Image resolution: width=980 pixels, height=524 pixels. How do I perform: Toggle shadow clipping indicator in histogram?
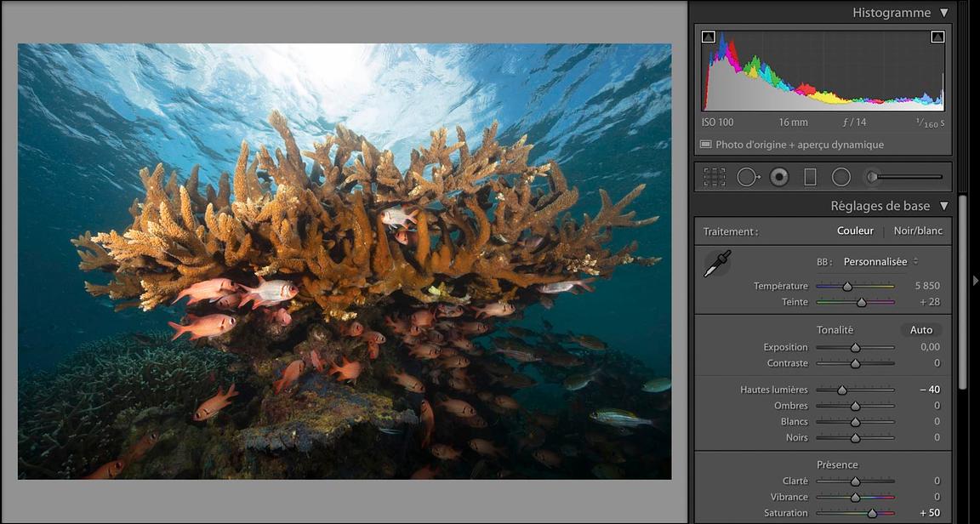pyautogui.click(x=708, y=37)
